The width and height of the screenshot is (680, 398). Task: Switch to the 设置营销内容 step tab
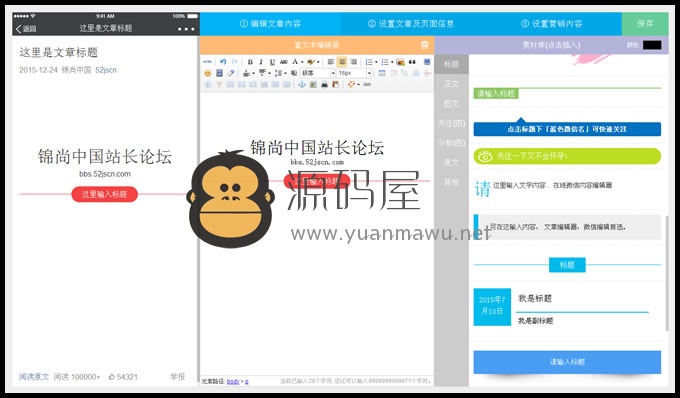point(551,24)
